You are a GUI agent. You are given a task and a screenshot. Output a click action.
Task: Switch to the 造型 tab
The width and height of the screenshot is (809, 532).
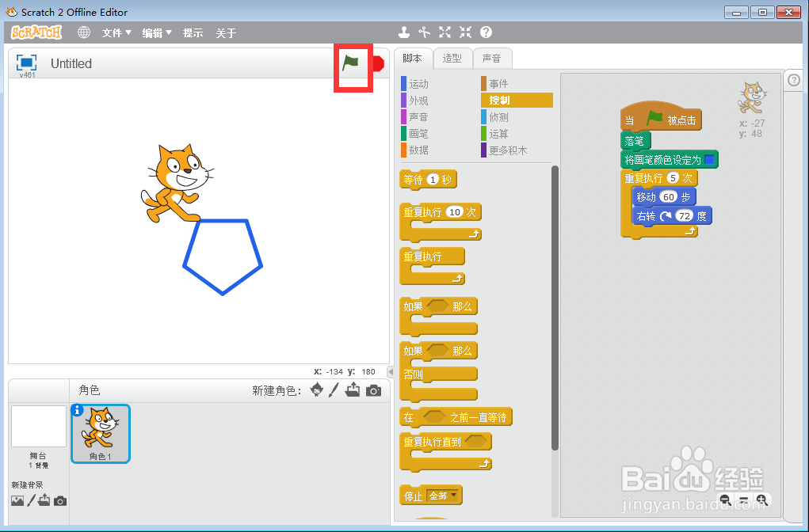453,58
